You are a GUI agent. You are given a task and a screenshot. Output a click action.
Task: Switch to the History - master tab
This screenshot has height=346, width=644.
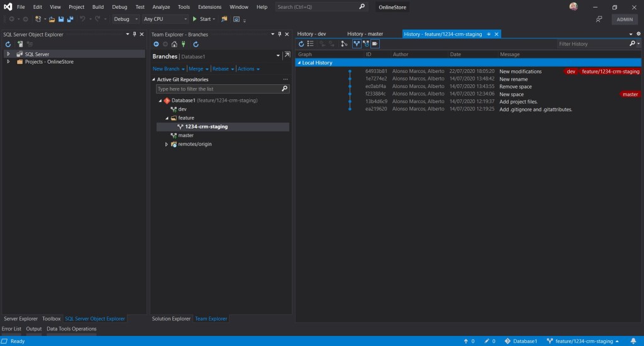365,34
